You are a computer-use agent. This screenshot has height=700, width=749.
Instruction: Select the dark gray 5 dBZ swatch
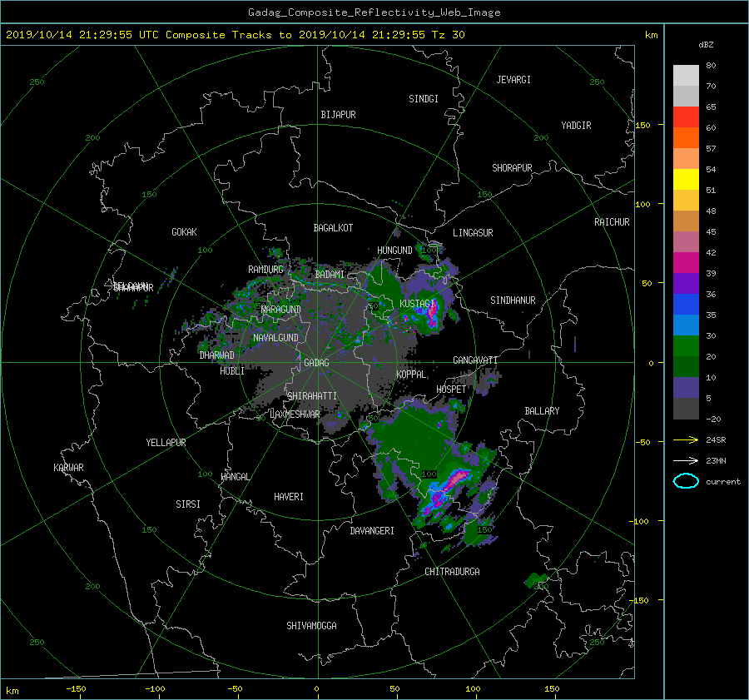tap(686, 409)
